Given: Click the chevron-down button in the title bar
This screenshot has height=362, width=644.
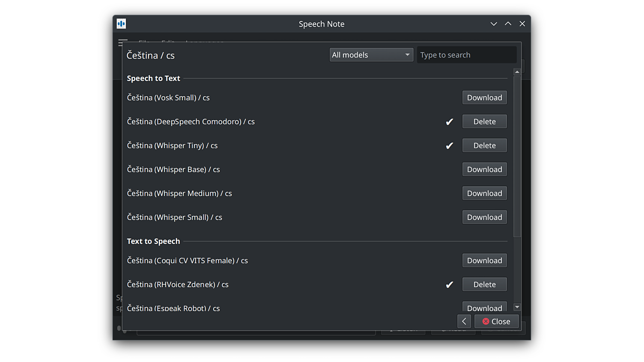Looking at the screenshot, I should (x=494, y=24).
